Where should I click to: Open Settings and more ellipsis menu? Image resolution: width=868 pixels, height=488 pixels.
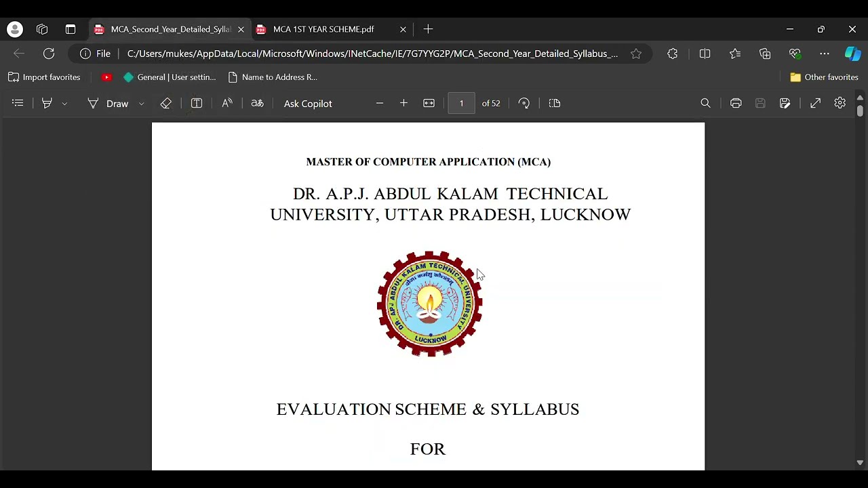point(825,54)
